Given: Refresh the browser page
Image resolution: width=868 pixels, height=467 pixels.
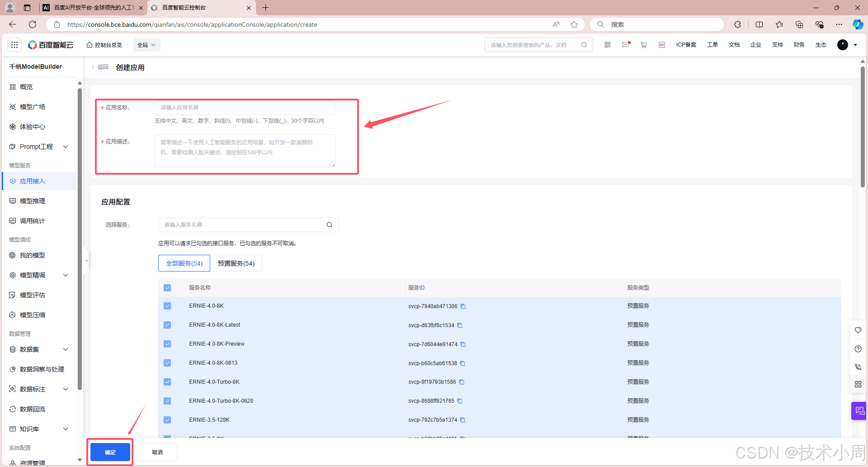Looking at the screenshot, I should click(x=33, y=24).
